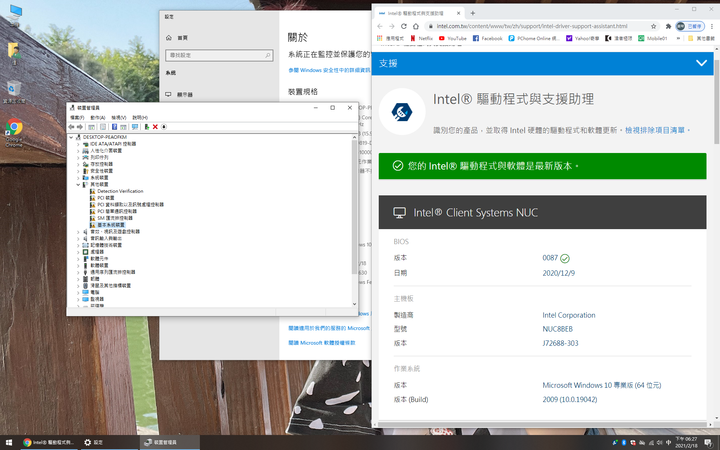Open the 檔案(F) menu in Device Manager
Image resolution: width=720 pixels, height=450 pixels.
click(x=77, y=118)
